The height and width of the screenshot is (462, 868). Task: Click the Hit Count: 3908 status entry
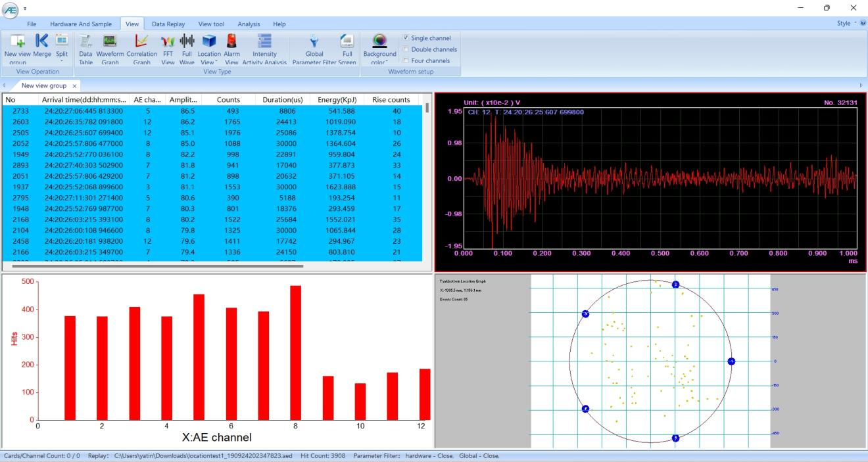click(x=324, y=455)
